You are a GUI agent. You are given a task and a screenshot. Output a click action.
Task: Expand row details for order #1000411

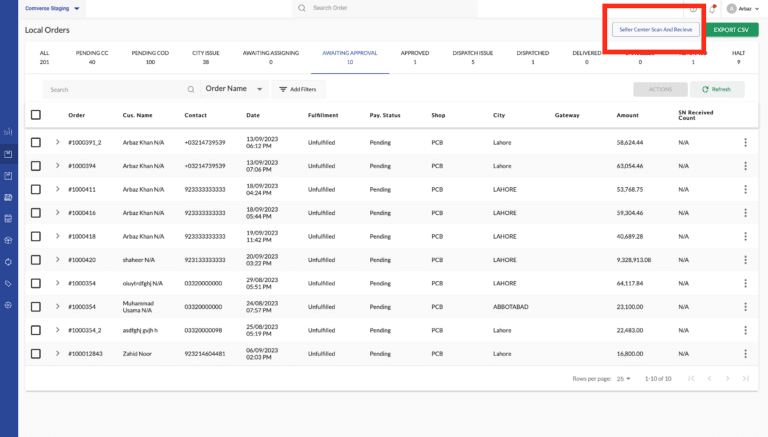(x=57, y=189)
